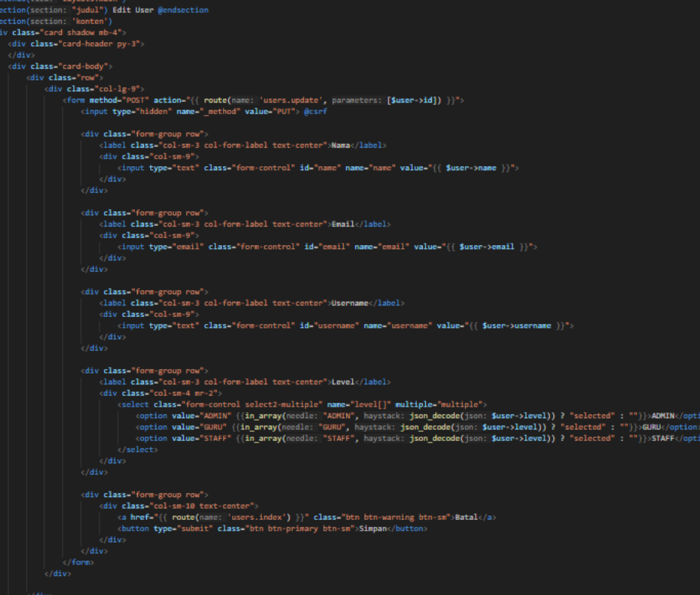Viewport: 700px width, 595px height.
Task: Click the 'konten' section string
Action: [92, 21]
